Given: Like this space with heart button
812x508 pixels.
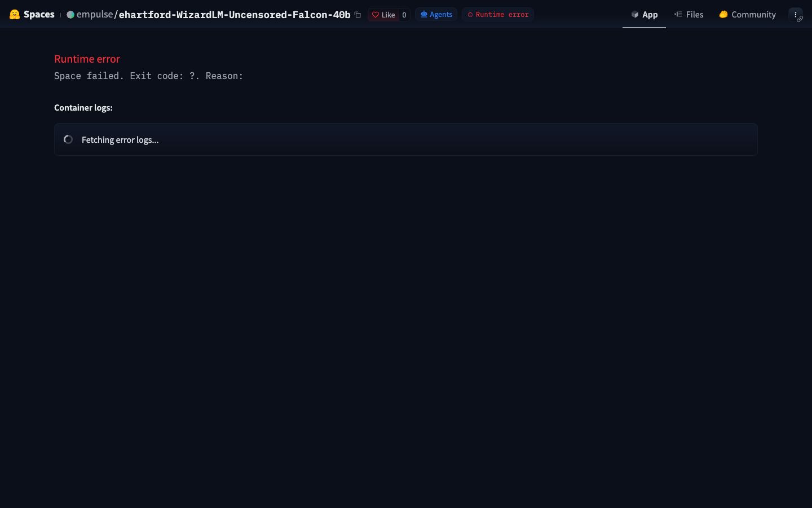Looking at the screenshot, I should point(383,15).
